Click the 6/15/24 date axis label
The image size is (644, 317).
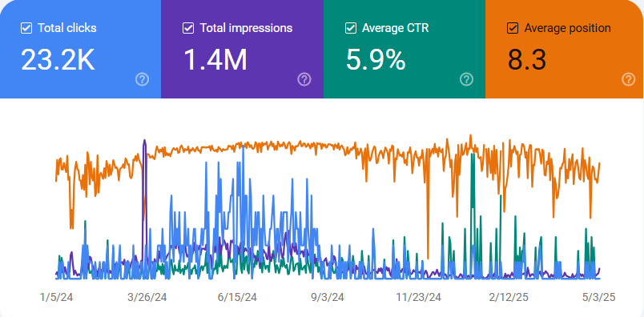[237, 297]
